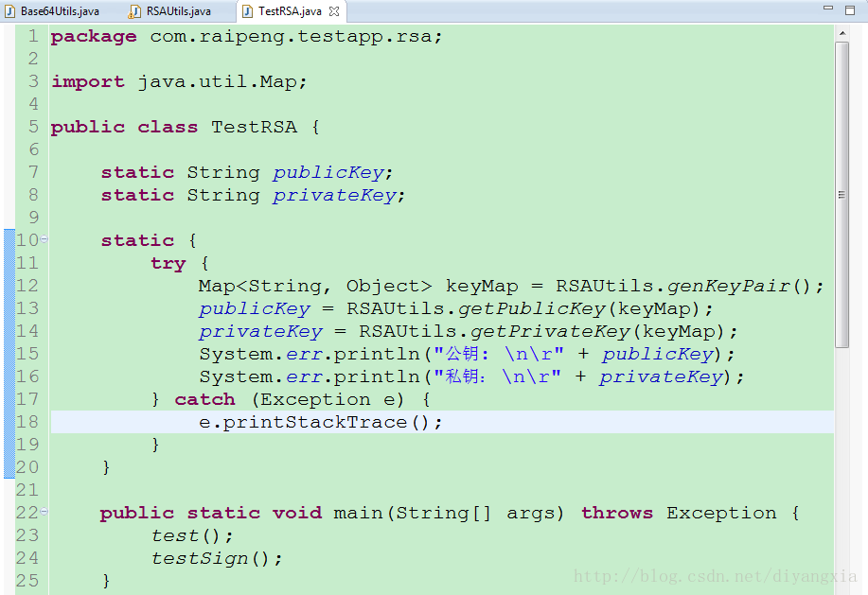The height and width of the screenshot is (595, 868).
Task: Click the vertical scrollbar up arrow
Action: (x=842, y=33)
